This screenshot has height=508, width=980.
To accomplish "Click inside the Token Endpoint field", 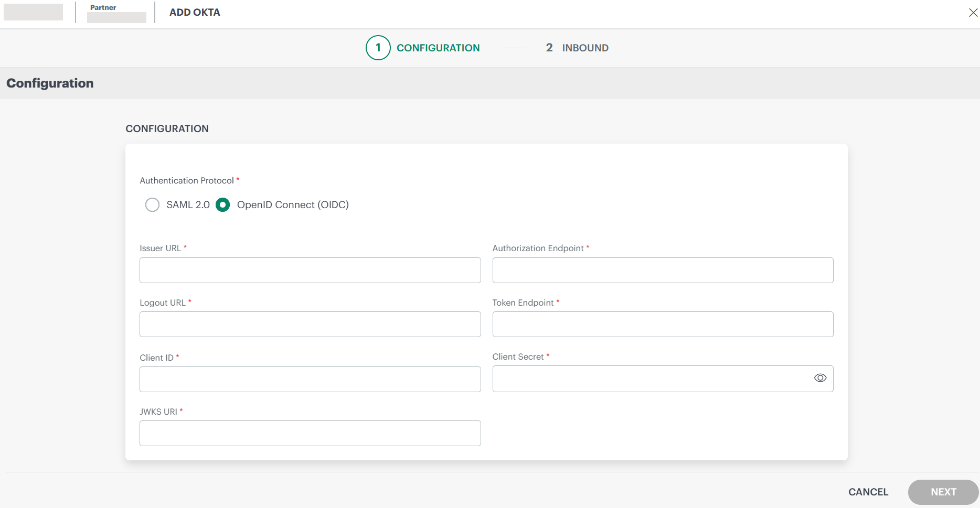I will [662, 324].
